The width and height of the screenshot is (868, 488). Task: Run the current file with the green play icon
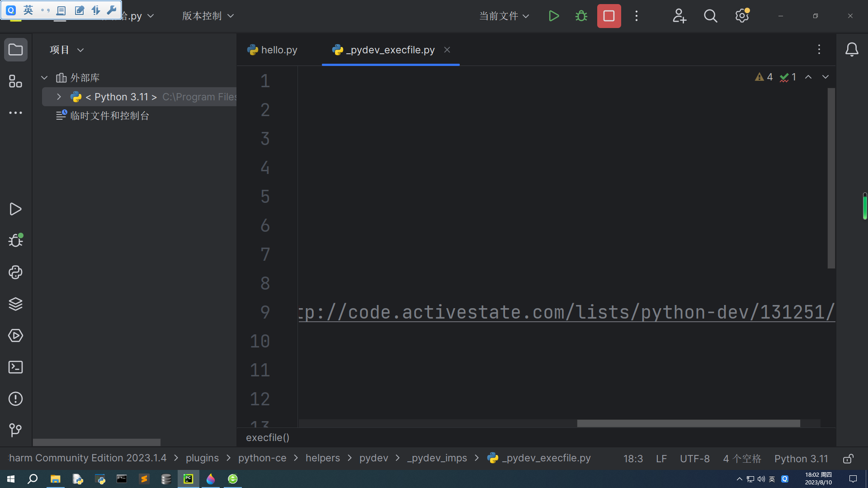click(x=554, y=16)
